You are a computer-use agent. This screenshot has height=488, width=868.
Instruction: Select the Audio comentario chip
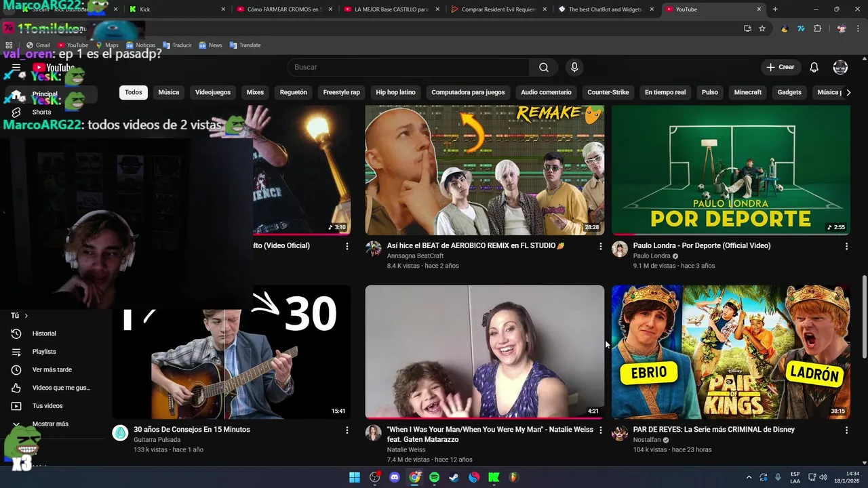point(547,92)
